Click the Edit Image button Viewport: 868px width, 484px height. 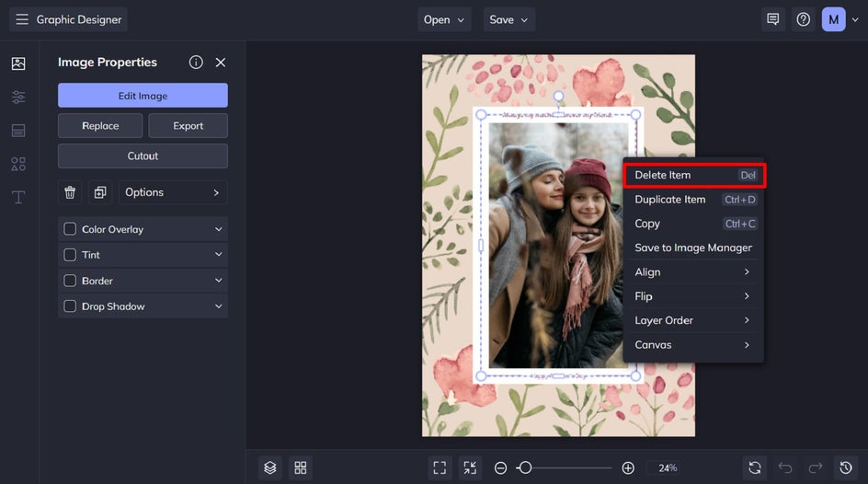pos(143,96)
